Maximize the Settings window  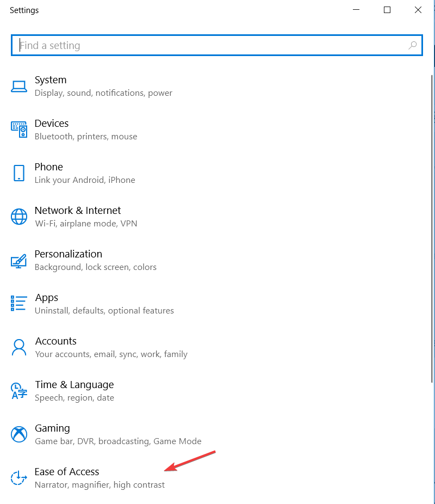387,10
